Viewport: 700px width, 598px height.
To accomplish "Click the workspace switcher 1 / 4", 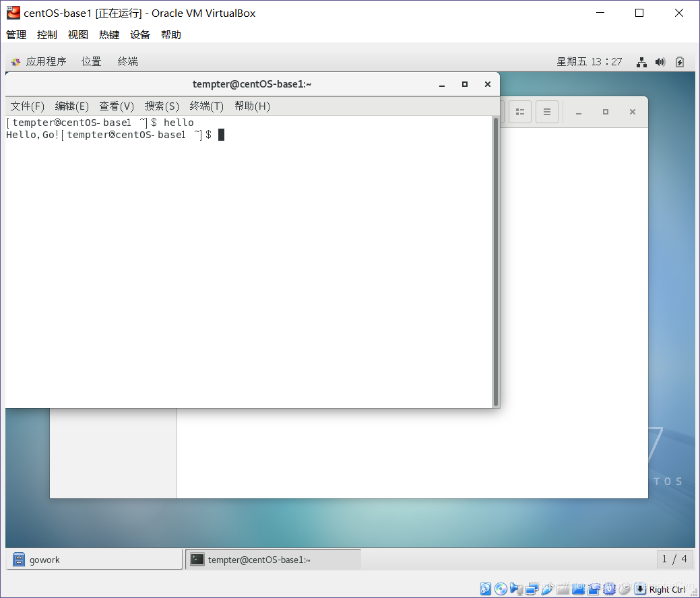I will click(674, 559).
